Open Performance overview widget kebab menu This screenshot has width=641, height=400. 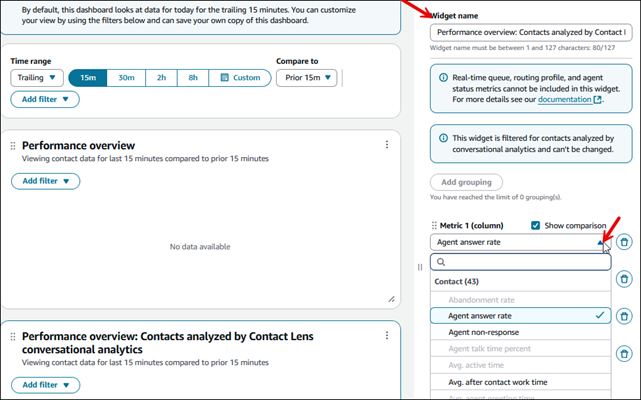tap(387, 145)
